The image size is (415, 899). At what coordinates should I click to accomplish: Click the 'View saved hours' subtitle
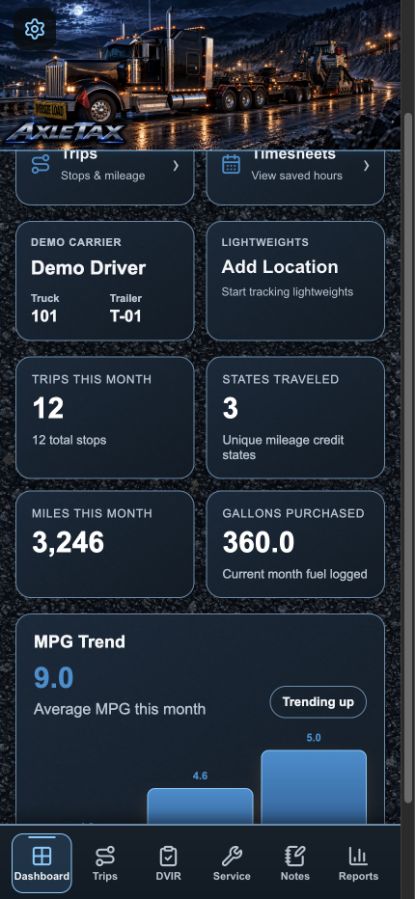tap(296, 175)
